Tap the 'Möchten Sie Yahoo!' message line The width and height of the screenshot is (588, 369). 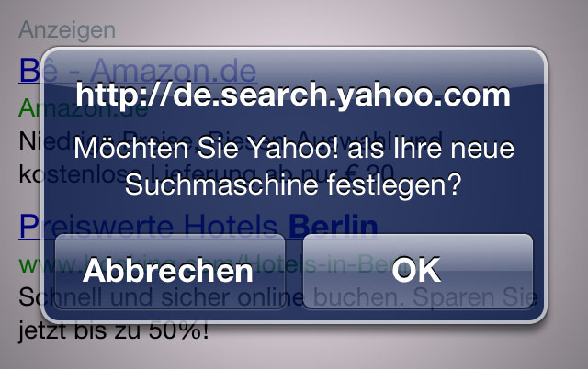click(294, 148)
